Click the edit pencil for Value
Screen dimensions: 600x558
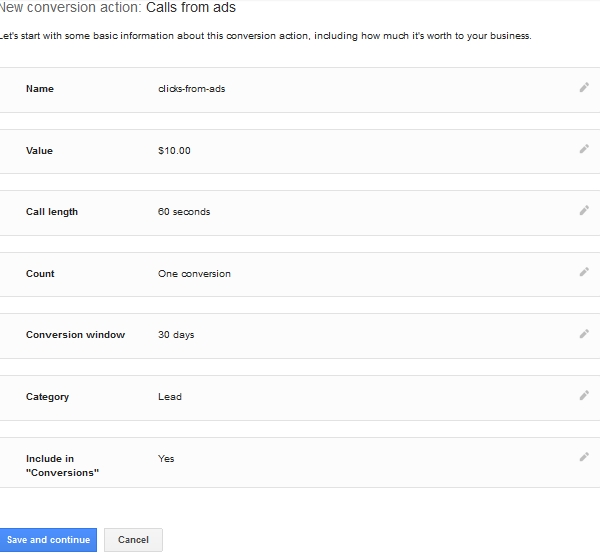(x=584, y=150)
